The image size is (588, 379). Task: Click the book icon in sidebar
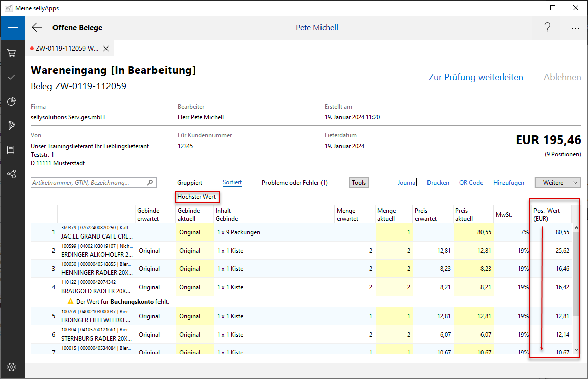coord(12,150)
